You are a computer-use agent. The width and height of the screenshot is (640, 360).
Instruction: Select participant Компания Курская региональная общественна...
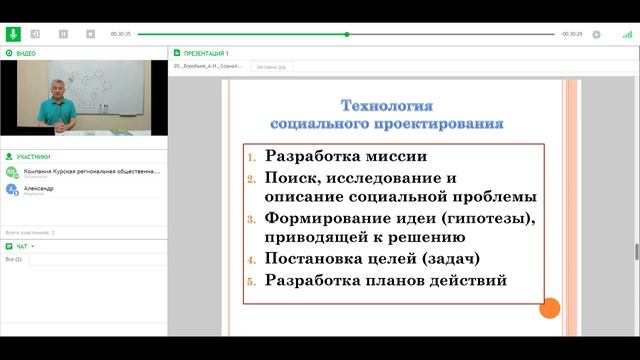coord(92,171)
